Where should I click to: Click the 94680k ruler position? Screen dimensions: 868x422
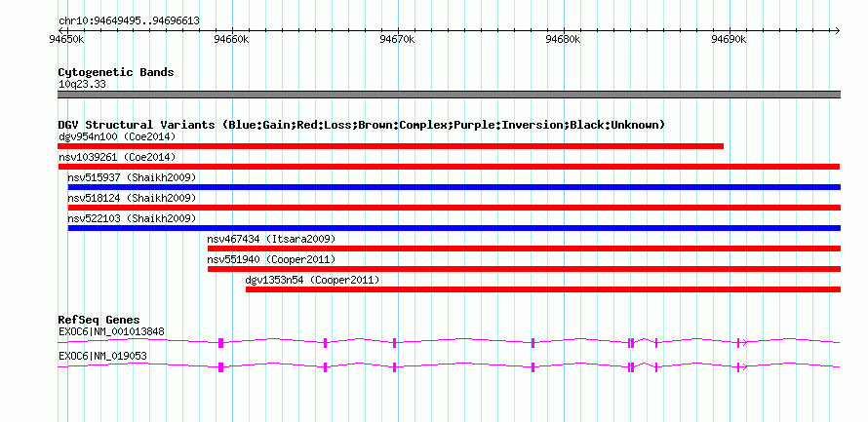564,39
